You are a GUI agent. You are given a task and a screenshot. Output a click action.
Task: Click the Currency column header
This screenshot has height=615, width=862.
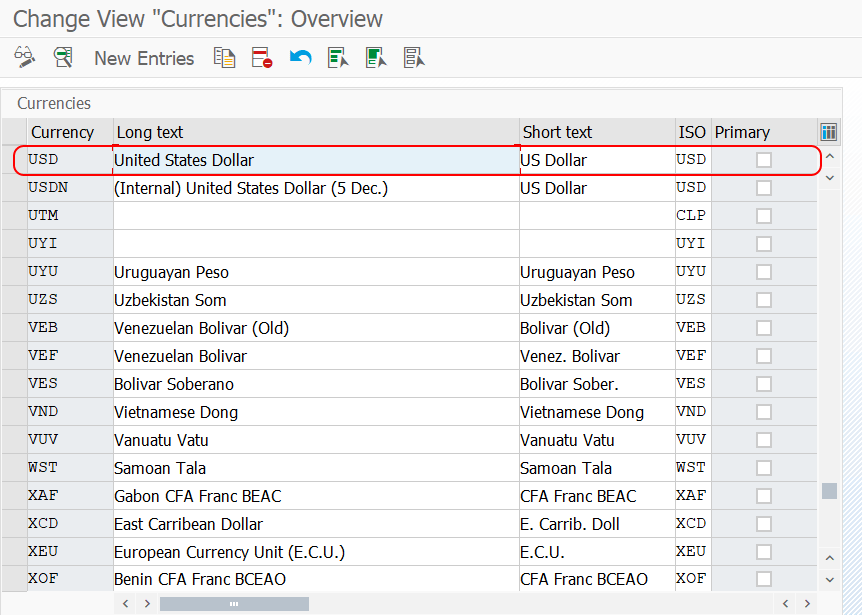63,131
